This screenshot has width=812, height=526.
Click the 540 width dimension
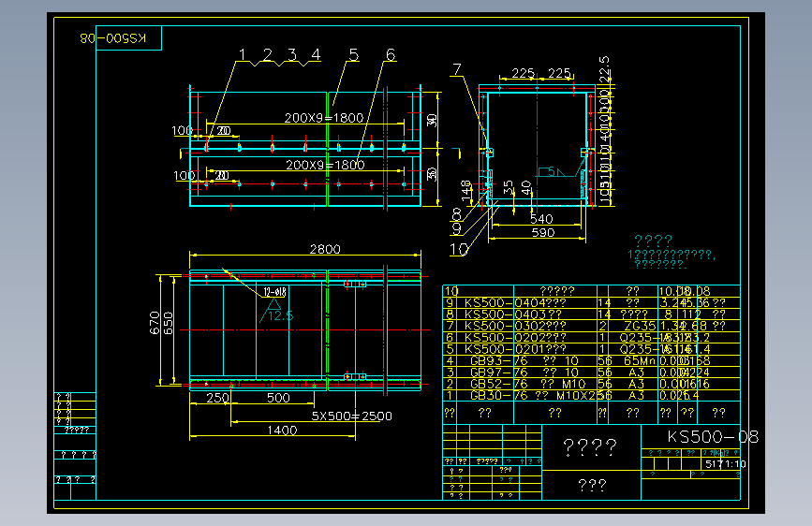pyautogui.click(x=541, y=219)
